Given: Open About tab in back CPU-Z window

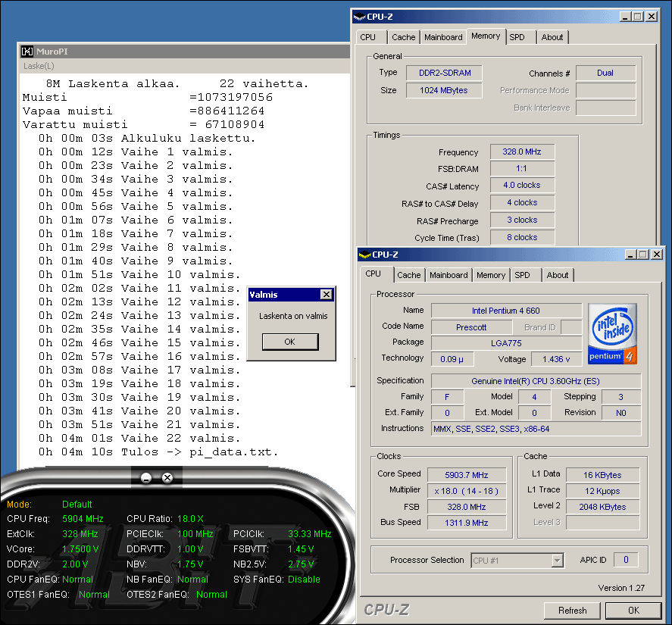Looking at the screenshot, I should click(552, 37).
